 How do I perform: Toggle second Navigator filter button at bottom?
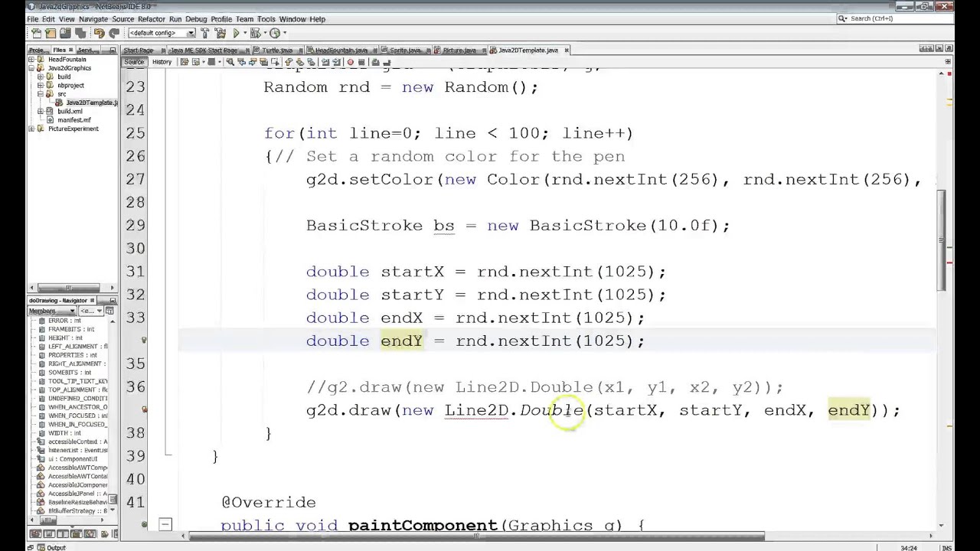(x=50, y=533)
